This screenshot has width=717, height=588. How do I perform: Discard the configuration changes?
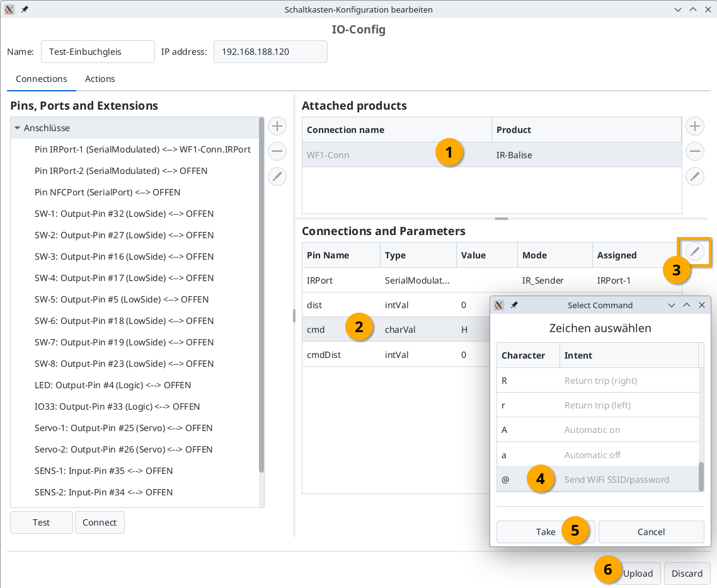click(687, 574)
